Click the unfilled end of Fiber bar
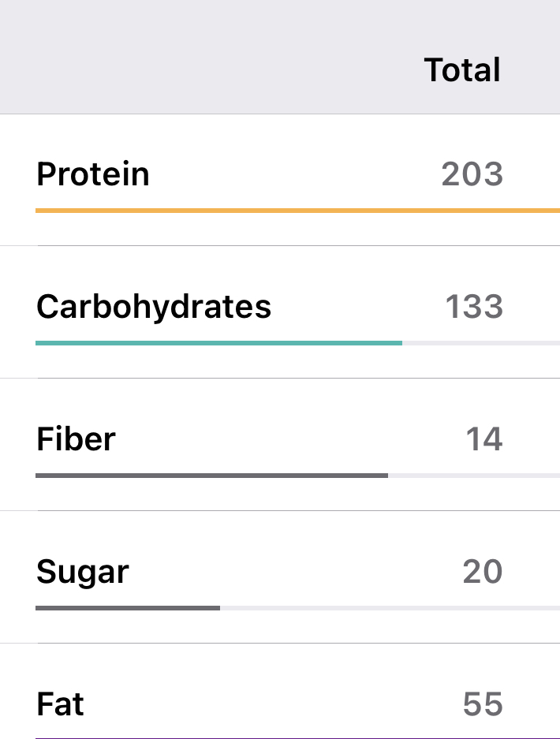 473,476
